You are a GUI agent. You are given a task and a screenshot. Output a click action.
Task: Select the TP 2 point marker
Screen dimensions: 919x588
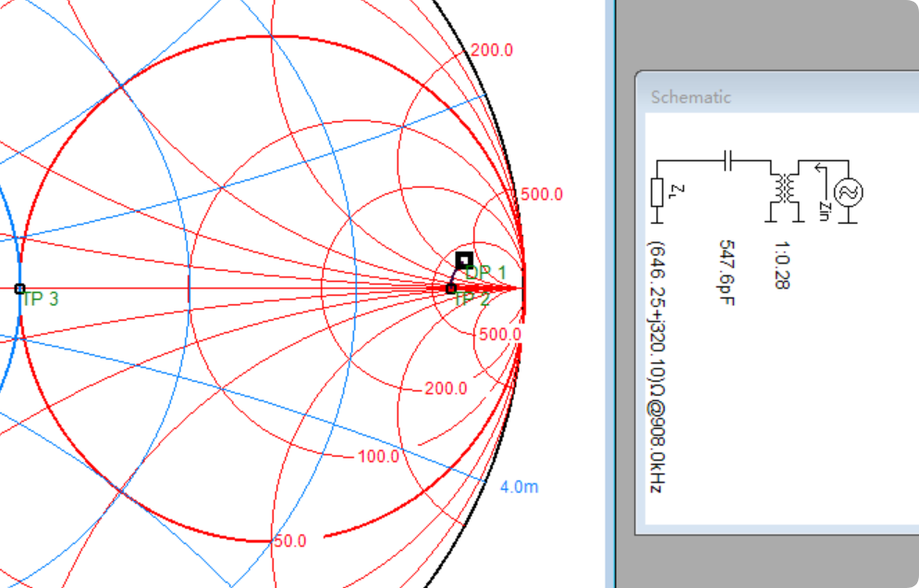[451, 289]
